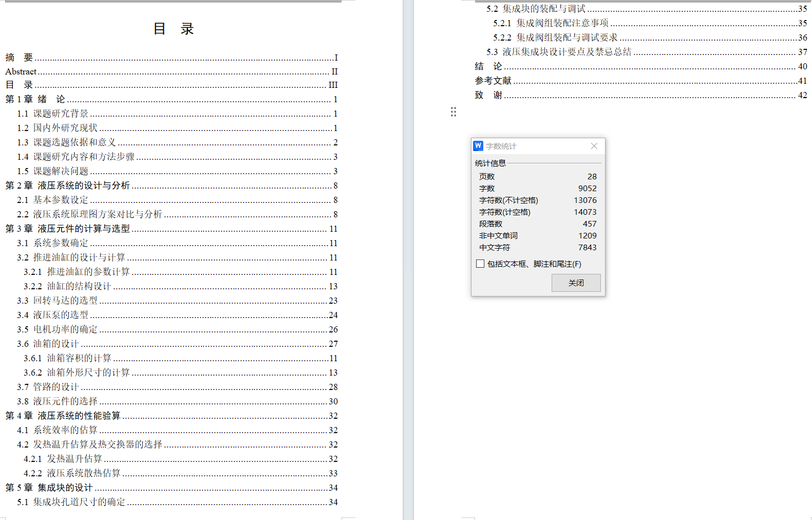Go to 第1章 绪论 heading entry
The image size is (812, 520).
point(172,99)
